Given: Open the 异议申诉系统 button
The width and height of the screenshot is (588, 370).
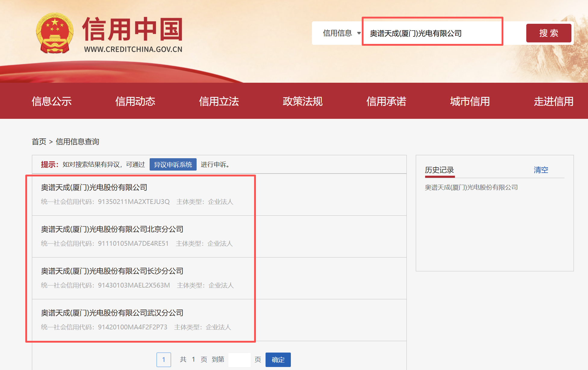Looking at the screenshot, I should pos(173,165).
